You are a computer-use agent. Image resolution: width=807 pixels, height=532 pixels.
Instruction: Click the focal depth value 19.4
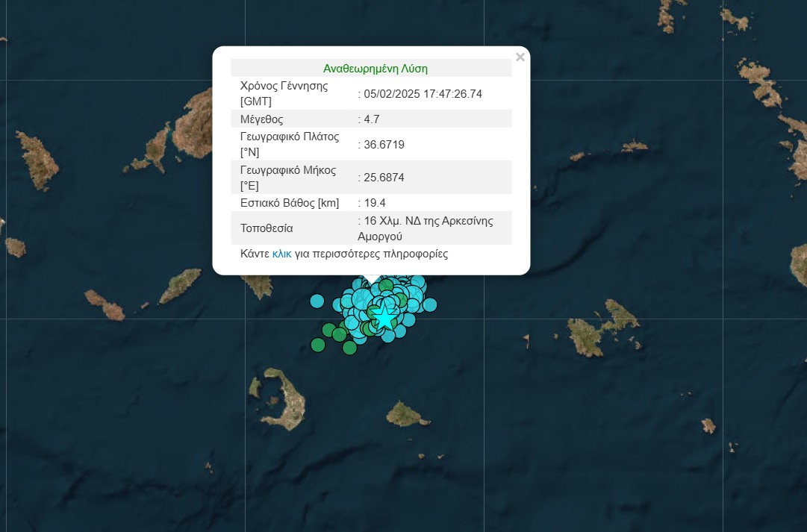point(374,202)
